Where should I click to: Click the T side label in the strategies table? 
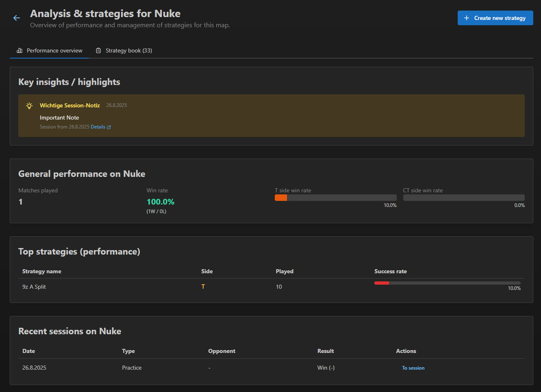click(x=203, y=286)
